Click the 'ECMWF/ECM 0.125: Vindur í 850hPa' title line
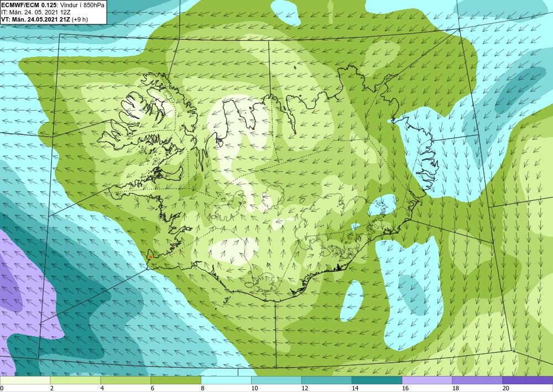Image resolution: width=553 pixels, height=392 pixels. tap(53, 6)
